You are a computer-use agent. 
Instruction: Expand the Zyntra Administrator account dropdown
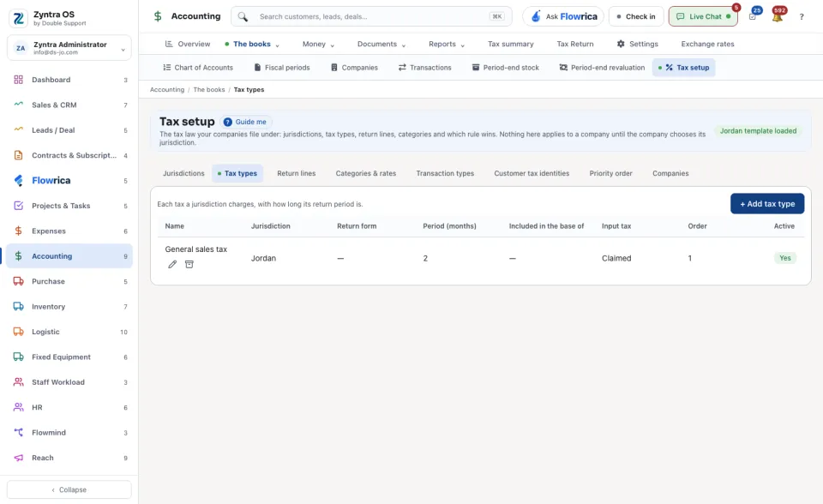[x=69, y=48]
